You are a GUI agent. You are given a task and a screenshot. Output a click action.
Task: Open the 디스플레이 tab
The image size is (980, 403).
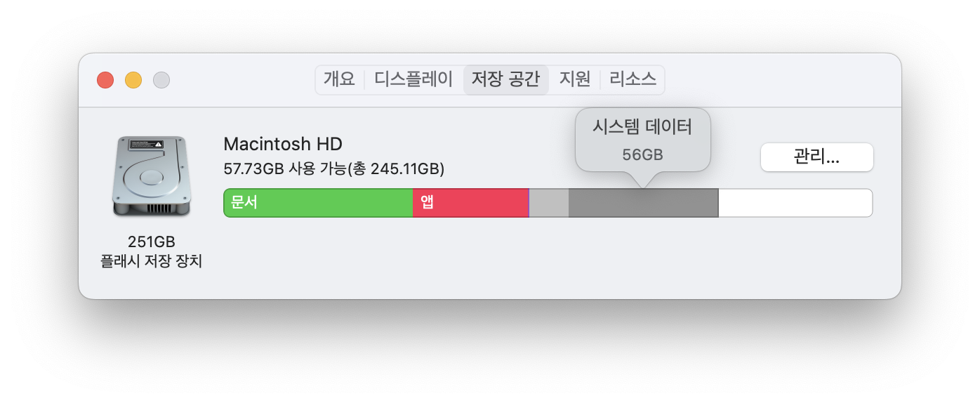click(413, 79)
